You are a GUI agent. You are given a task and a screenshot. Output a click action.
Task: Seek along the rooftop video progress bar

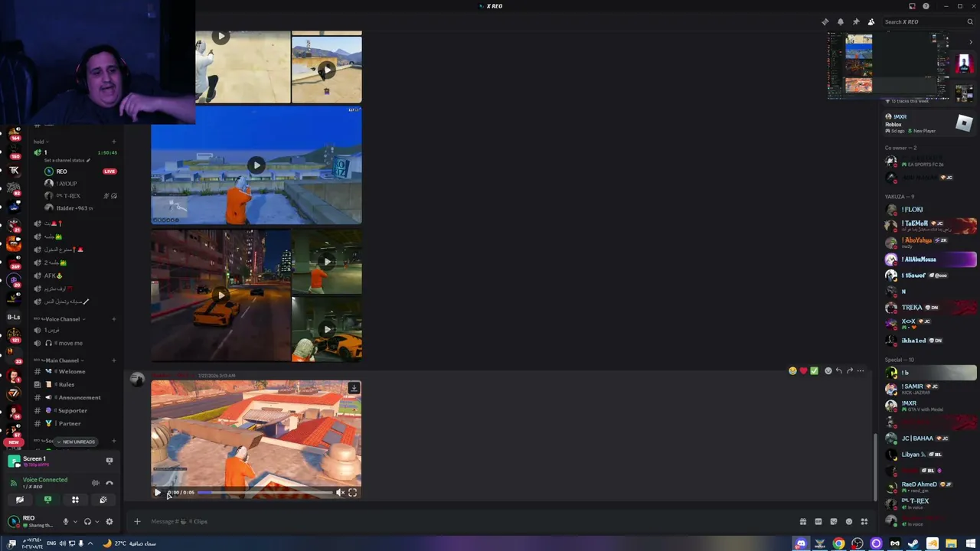point(265,493)
